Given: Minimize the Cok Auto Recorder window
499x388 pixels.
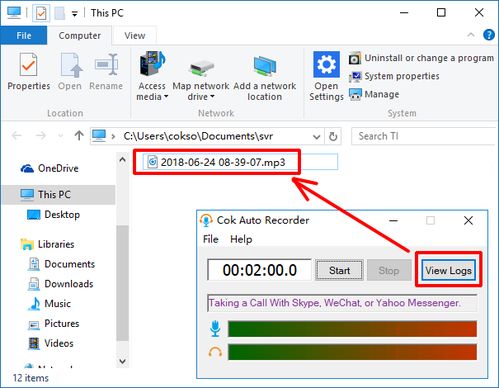Looking at the screenshot, I should coord(393,220).
